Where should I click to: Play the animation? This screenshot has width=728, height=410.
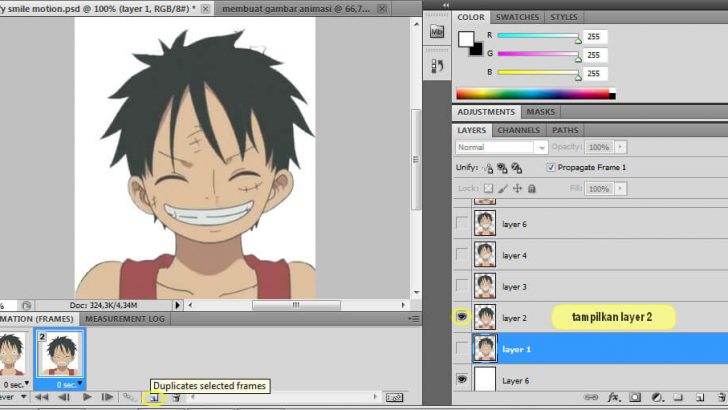click(86, 397)
